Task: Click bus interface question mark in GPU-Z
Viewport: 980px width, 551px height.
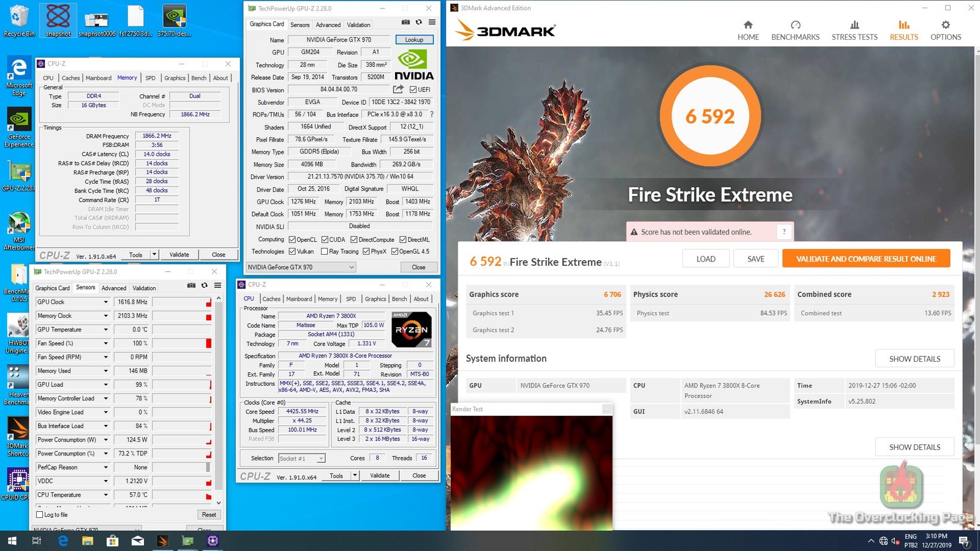Action: tap(432, 114)
